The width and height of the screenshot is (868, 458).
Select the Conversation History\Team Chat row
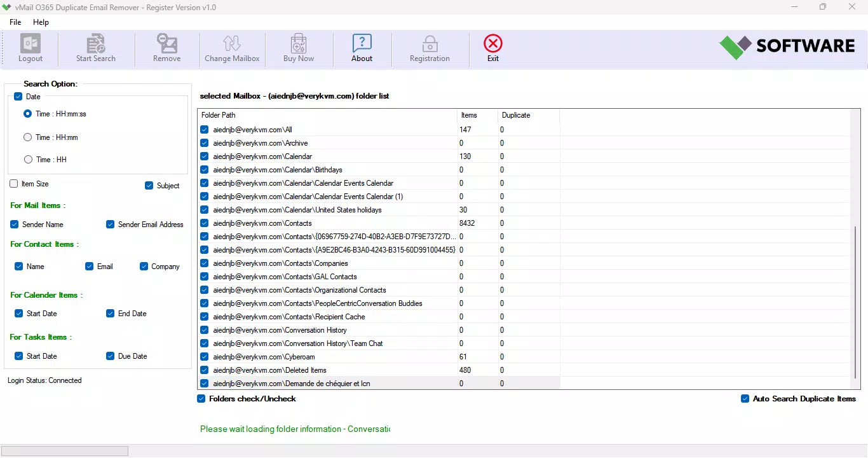pyautogui.click(x=379, y=343)
